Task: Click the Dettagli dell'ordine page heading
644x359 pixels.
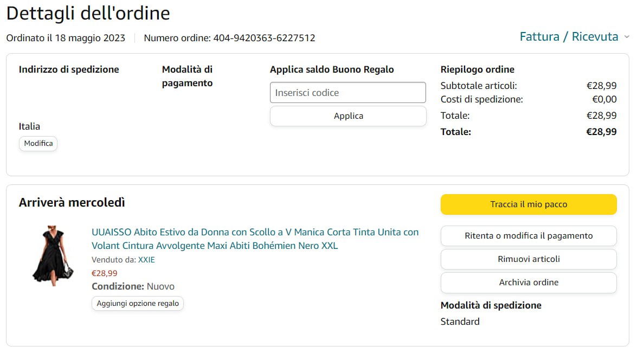Action: click(88, 13)
